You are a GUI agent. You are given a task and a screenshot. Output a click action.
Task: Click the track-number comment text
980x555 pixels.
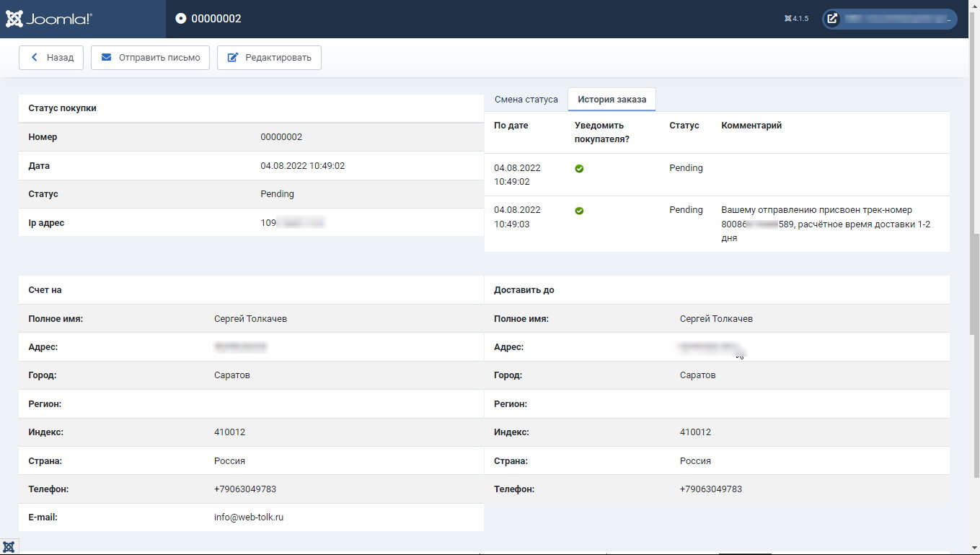pyautogui.click(x=825, y=224)
